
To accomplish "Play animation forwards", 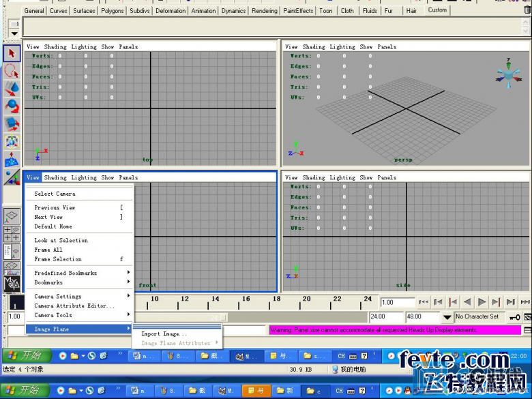I will point(482,302).
